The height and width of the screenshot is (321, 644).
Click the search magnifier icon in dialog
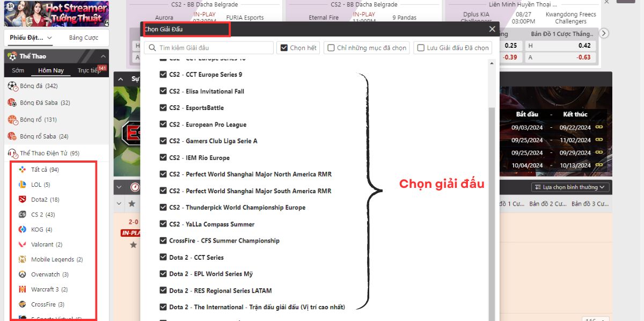click(152, 48)
